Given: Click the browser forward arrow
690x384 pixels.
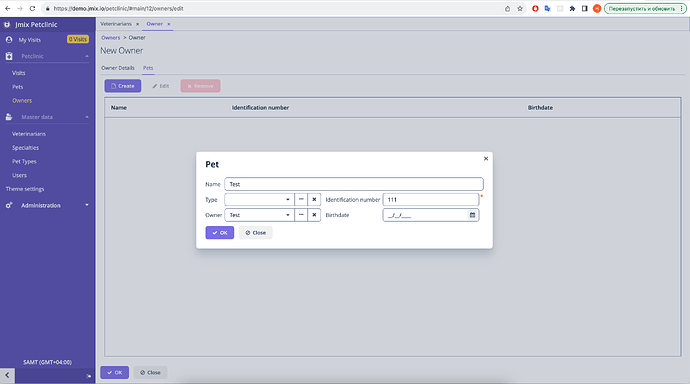Looking at the screenshot, I should point(20,8).
